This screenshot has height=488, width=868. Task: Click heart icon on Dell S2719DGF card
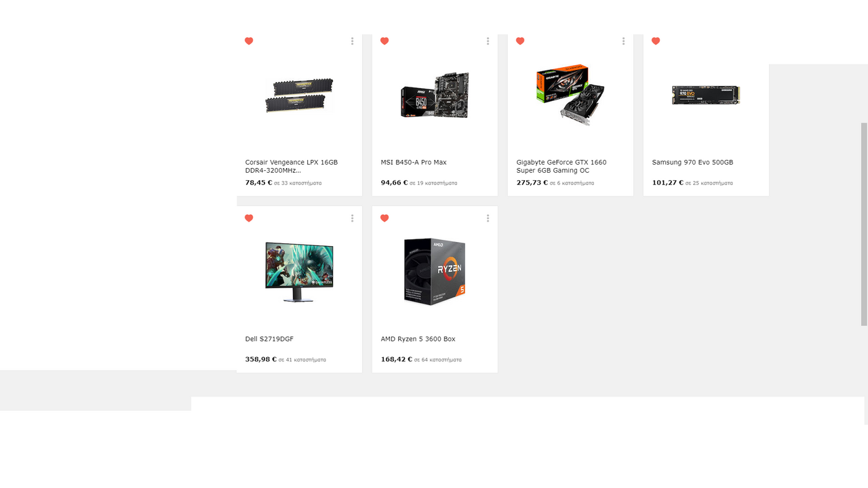(x=249, y=218)
